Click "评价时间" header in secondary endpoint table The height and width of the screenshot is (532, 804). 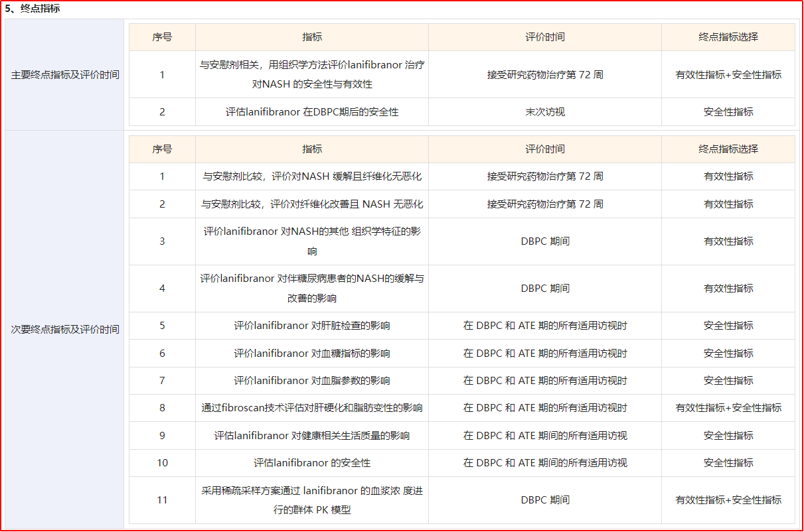coord(544,149)
